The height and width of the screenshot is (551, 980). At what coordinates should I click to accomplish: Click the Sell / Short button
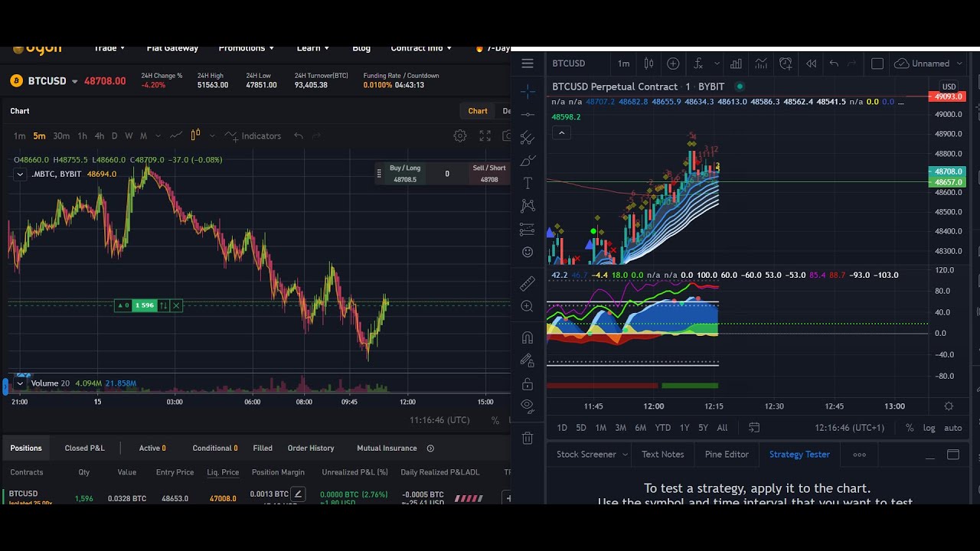pos(489,174)
